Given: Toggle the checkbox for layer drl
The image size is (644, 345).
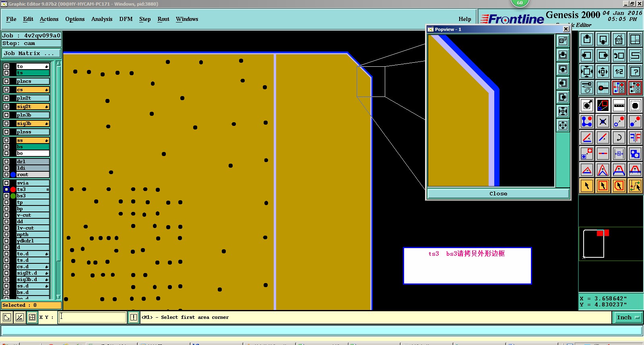Looking at the screenshot, I should pyautogui.click(x=6, y=162).
